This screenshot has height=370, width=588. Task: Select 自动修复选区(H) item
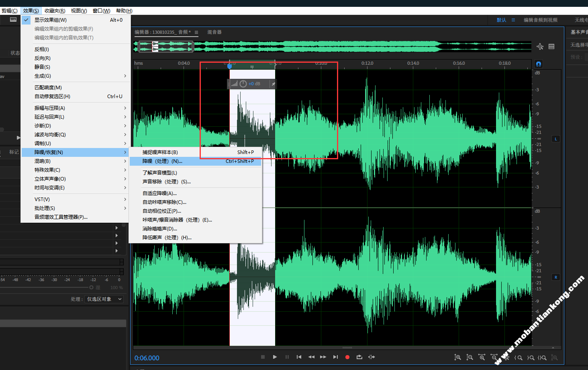point(76,96)
